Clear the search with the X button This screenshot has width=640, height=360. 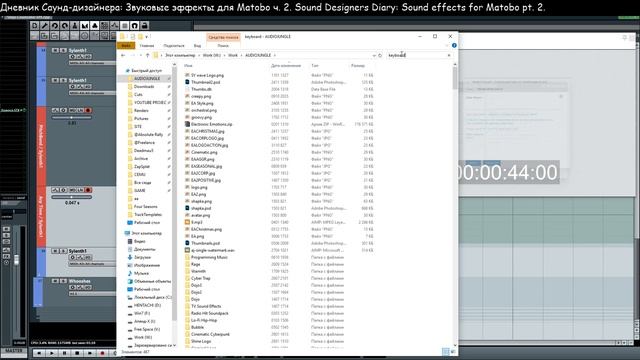(449, 55)
